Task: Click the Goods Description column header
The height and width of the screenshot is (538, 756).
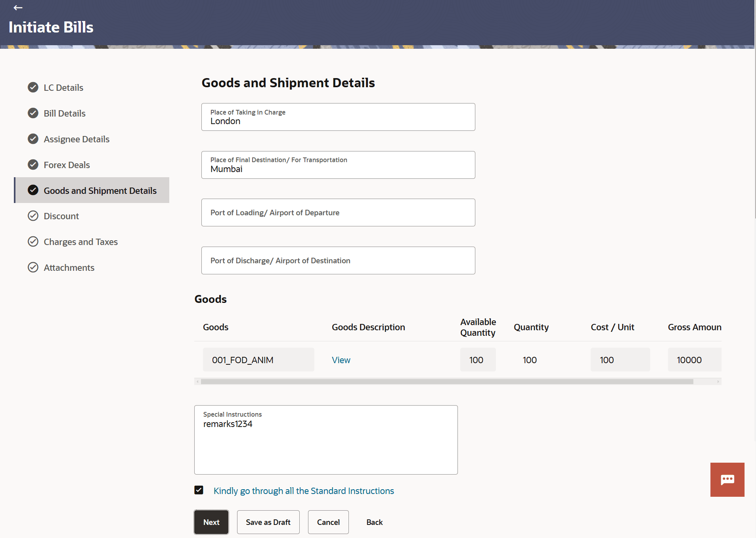Action: (x=368, y=327)
